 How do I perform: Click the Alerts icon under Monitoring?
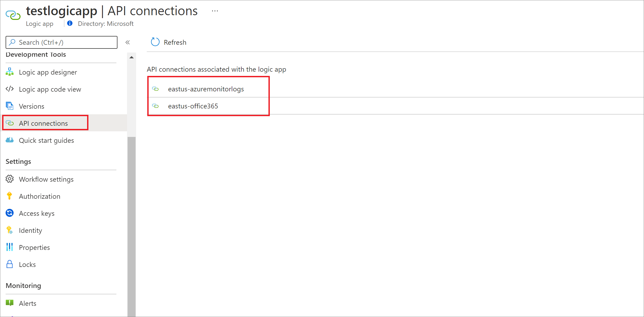tap(10, 303)
